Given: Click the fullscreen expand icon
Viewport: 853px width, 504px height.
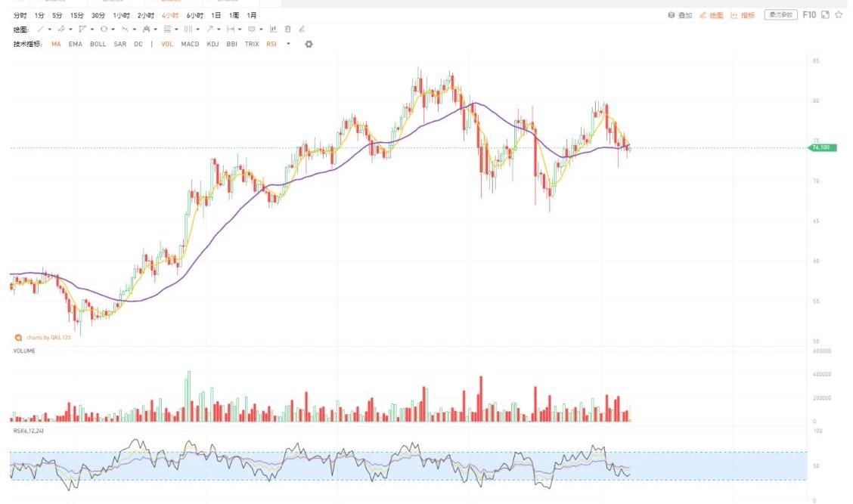Looking at the screenshot, I should [825, 15].
